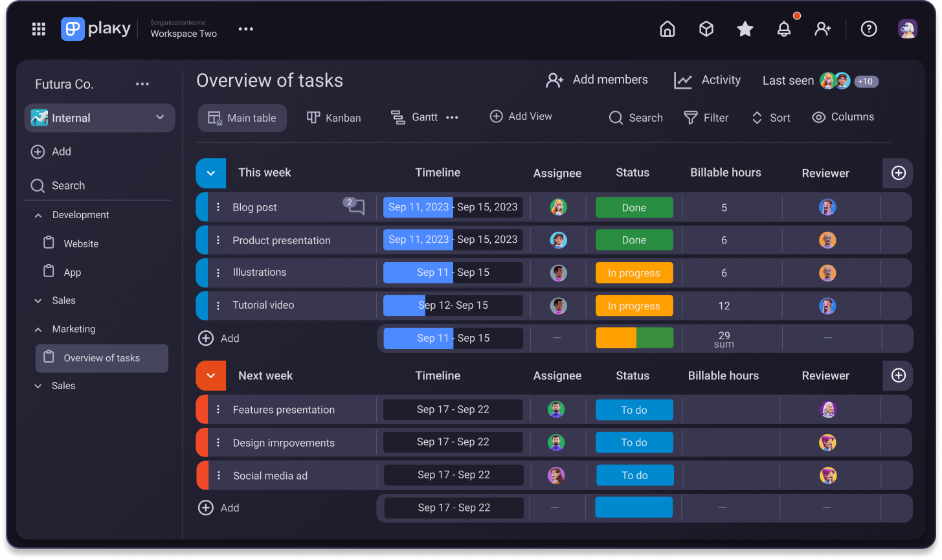The height and width of the screenshot is (560, 942).
Task: Open the workspace options ellipsis menu
Action: (245, 28)
